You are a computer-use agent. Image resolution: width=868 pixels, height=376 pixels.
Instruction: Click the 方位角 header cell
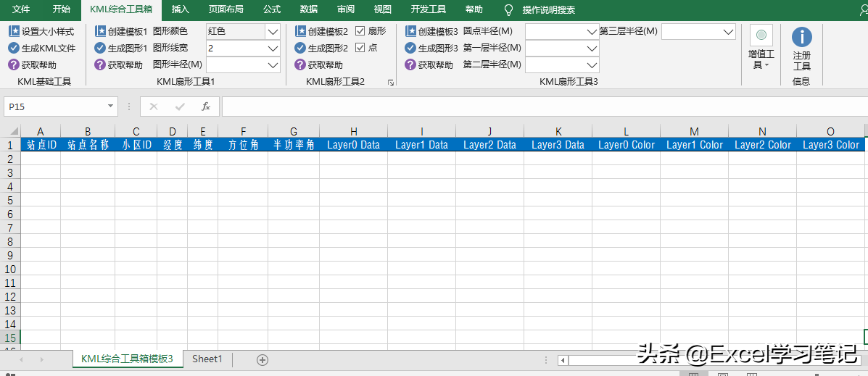[243, 144]
